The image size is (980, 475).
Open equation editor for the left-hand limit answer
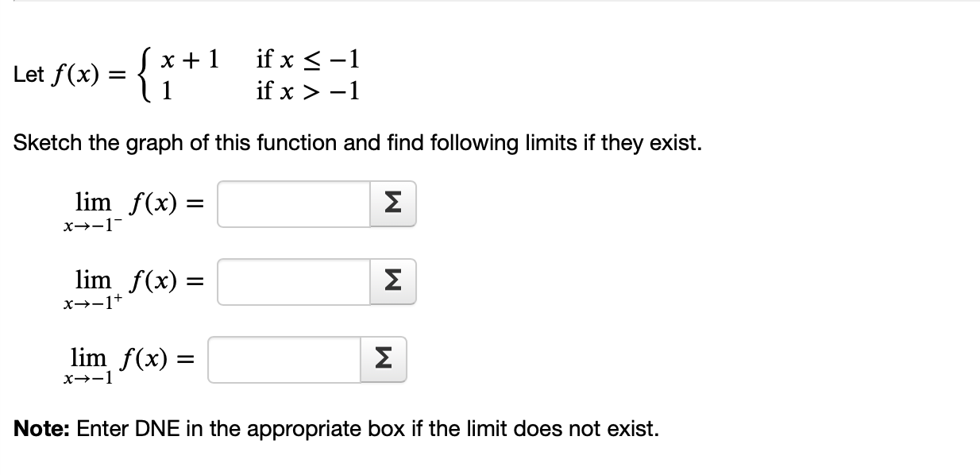click(x=392, y=204)
